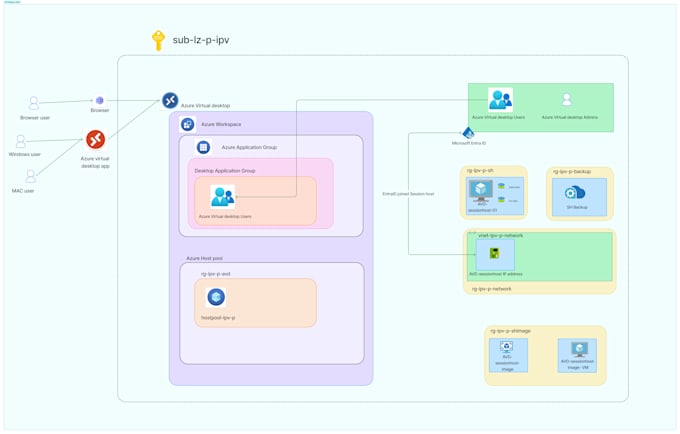
Task: Click the 'hostpool-ipv-p' label
Action: click(218, 318)
